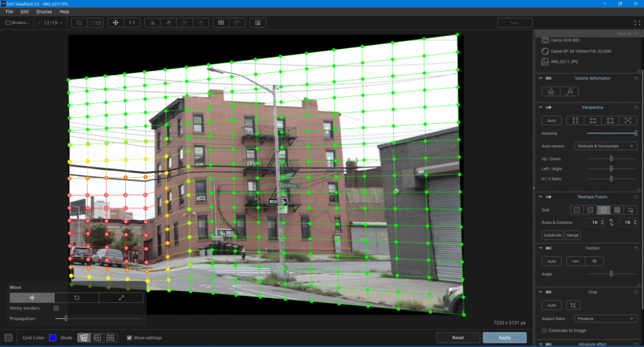This screenshot has height=347, width=644.
Task: Uncheck the Show settings checkbox
Action: point(129,338)
